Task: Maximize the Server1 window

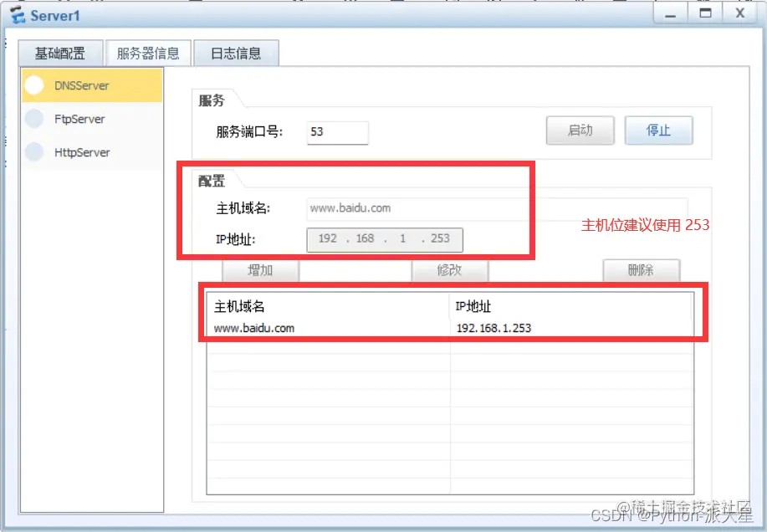Action: [x=705, y=13]
